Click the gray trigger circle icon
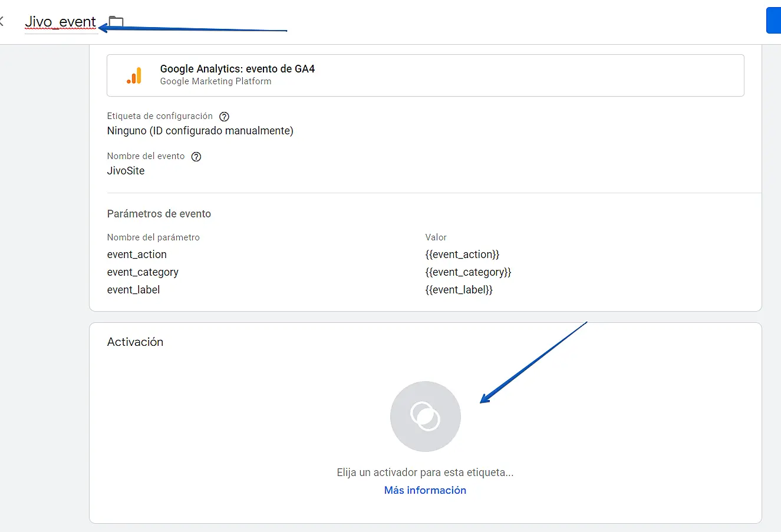Image resolution: width=781 pixels, height=532 pixels. (x=425, y=417)
